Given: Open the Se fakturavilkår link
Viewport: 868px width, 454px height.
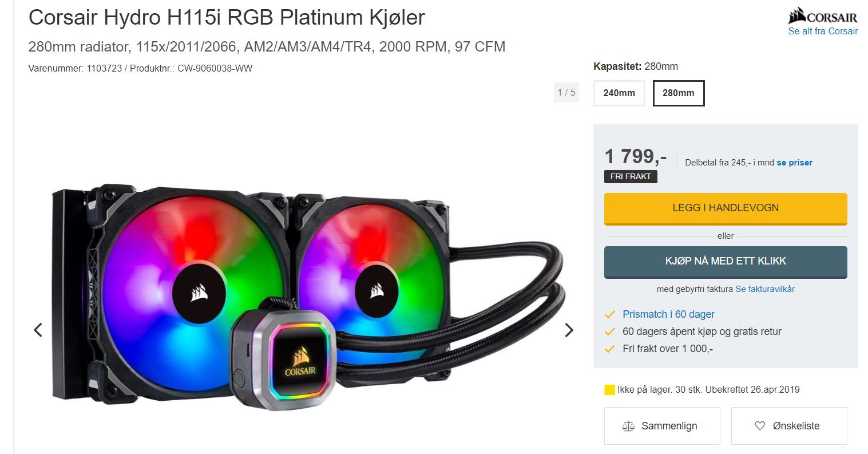Looking at the screenshot, I should coord(765,289).
